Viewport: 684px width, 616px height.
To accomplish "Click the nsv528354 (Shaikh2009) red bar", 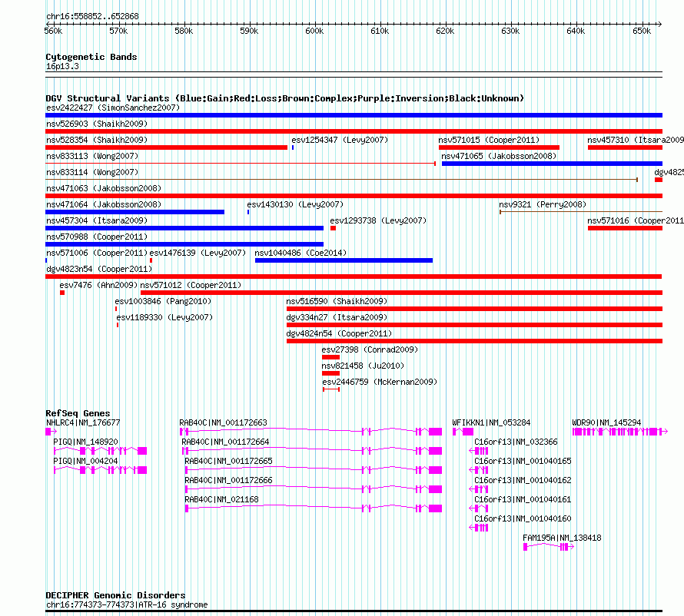I will pos(166,147).
